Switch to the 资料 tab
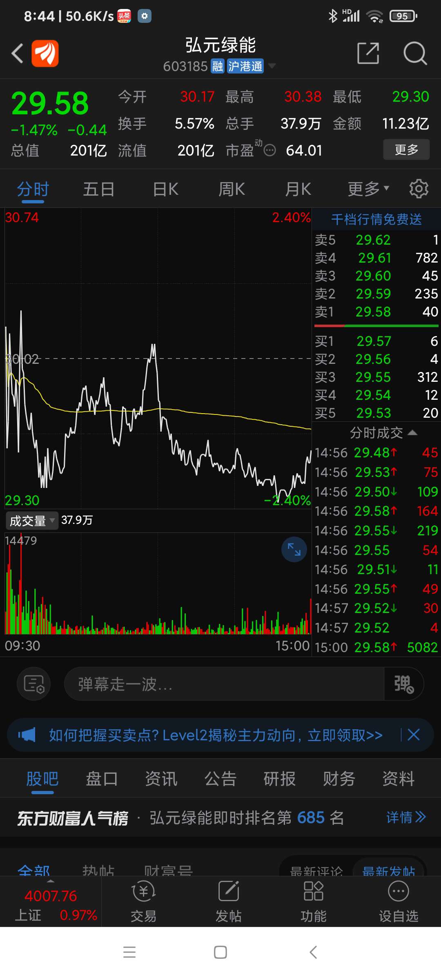This screenshot has height=980, width=441. pyautogui.click(x=399, y=779)
